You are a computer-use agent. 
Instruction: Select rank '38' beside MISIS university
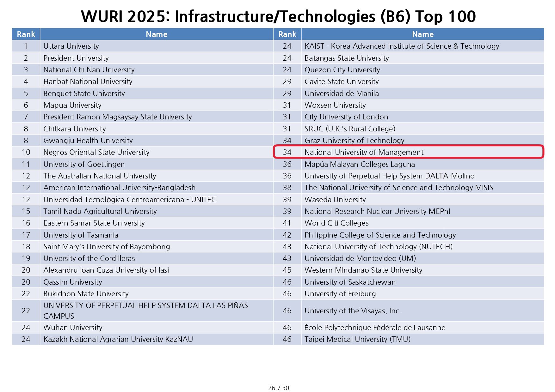tap(287, 188)
